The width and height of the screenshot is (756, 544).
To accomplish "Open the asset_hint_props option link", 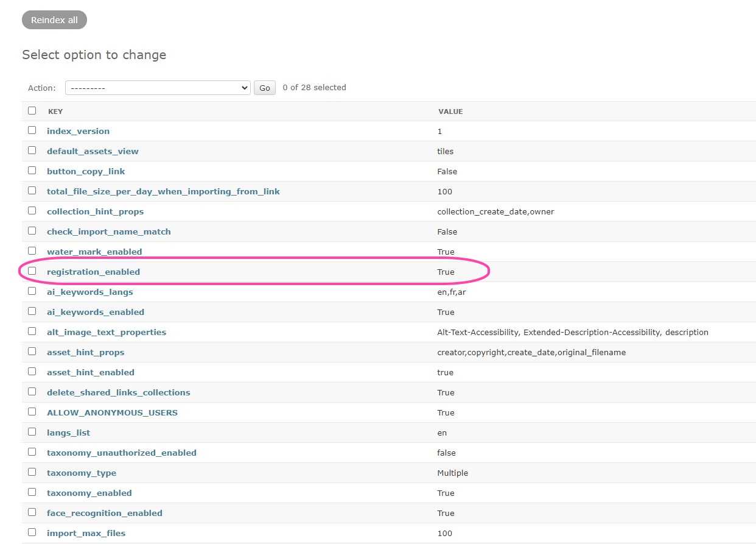I will pyautogui.click(x=85, y=352).
